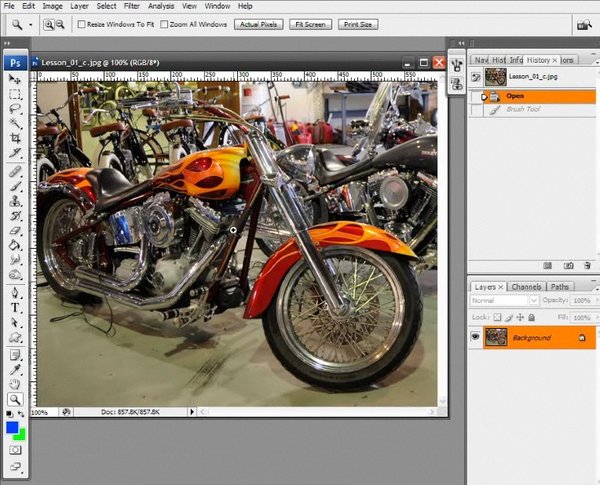Select the Horizontal Type tool
The height and width of the screenshot is (485, 600).
(15, 307)
